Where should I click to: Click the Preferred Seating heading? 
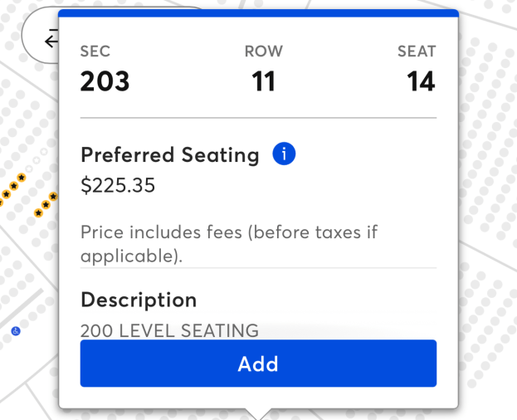169,154
